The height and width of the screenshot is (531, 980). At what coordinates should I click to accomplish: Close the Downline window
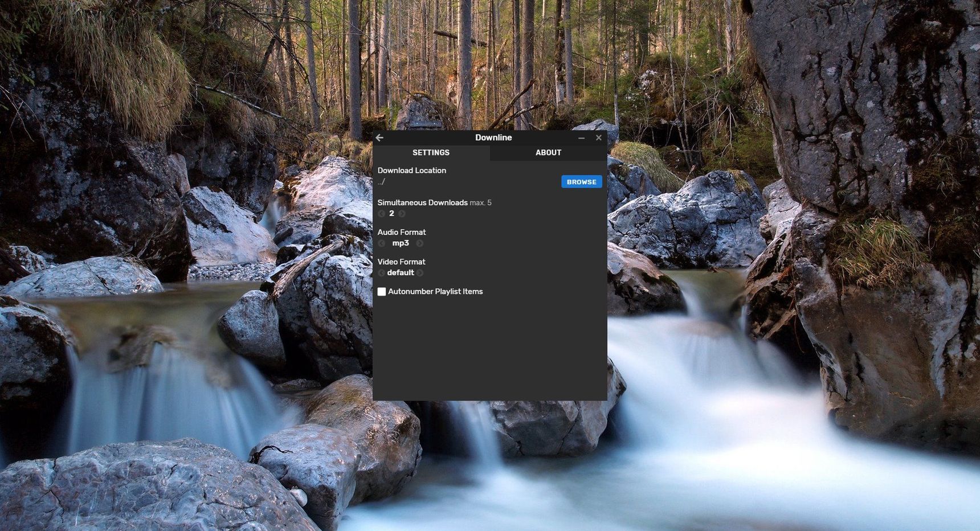click(x=599, y=138)
